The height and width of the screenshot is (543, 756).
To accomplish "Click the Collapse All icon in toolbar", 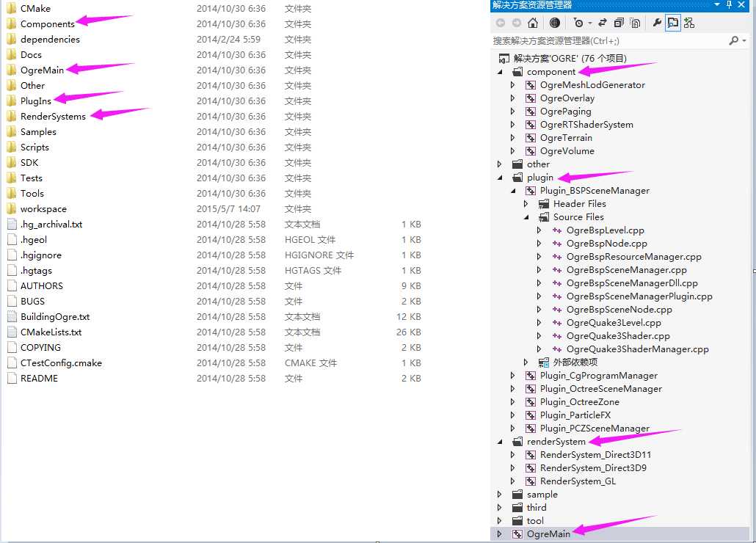I will point(619,23).
